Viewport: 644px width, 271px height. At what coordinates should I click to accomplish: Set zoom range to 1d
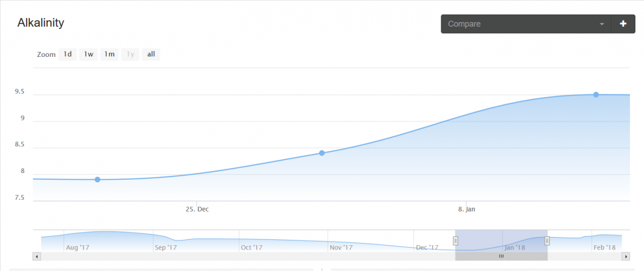click(68, 54)
